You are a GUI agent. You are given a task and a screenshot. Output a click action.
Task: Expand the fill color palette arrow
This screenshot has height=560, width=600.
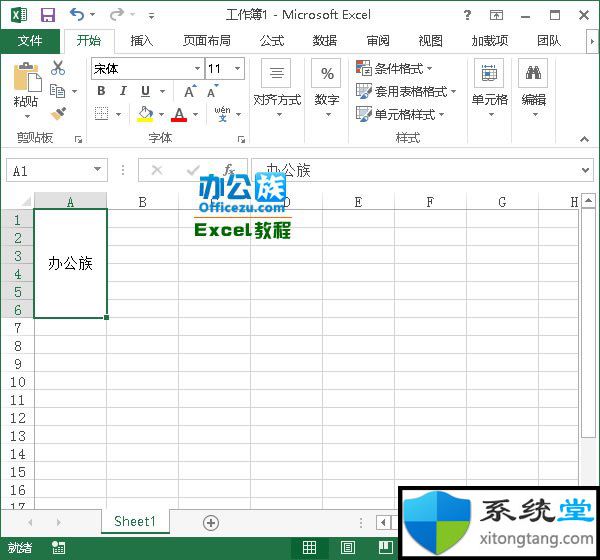(x=161, y=114)
